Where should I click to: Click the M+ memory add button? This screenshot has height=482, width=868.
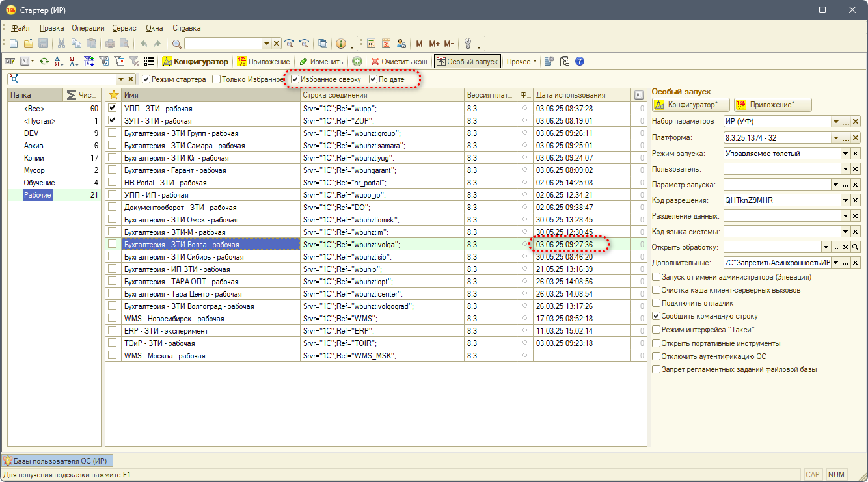(x=434, y=44)
